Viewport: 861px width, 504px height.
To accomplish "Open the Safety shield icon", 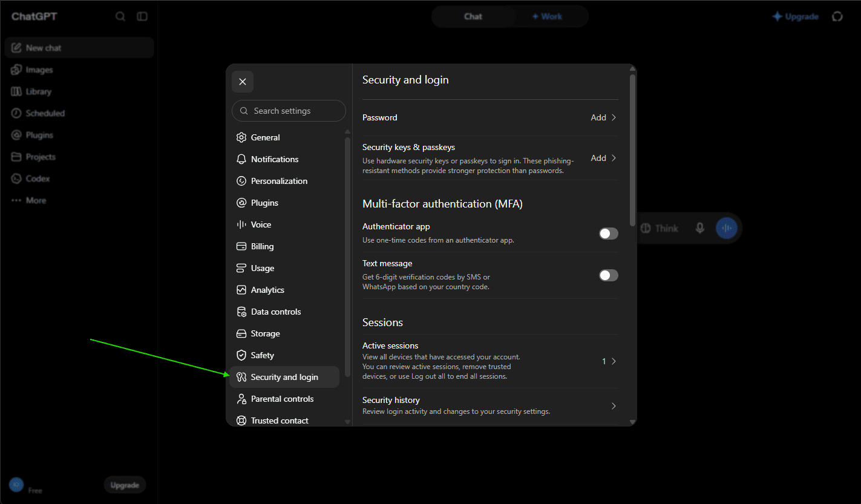I will pos(241,355).
